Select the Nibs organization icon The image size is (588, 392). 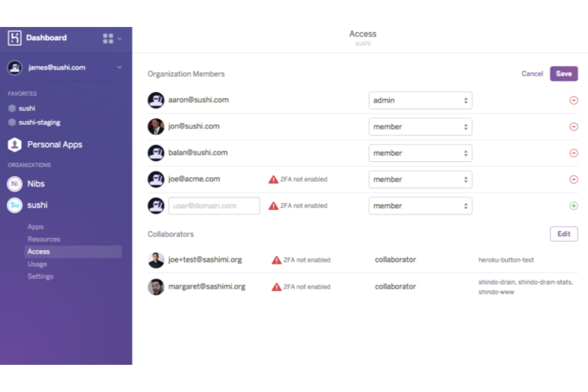(14, 184)
